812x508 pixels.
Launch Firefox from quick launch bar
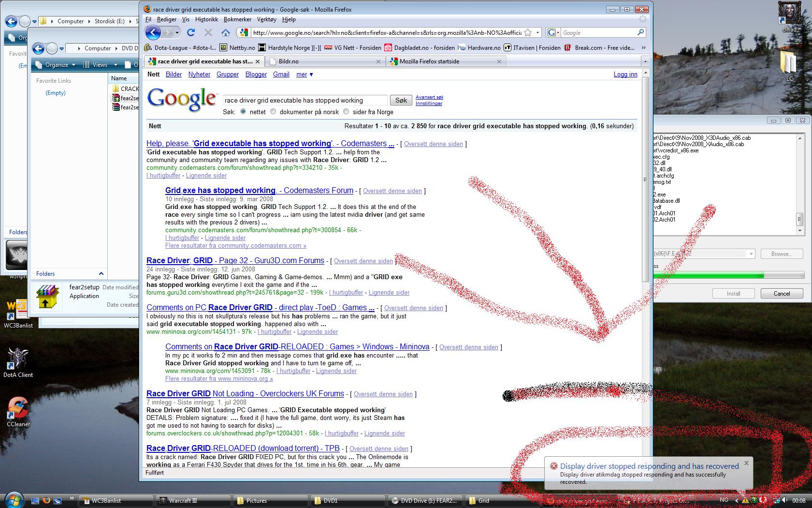coord(46,500)
